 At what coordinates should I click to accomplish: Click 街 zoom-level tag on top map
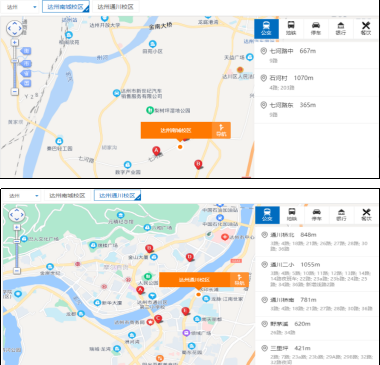coord(26,51)
